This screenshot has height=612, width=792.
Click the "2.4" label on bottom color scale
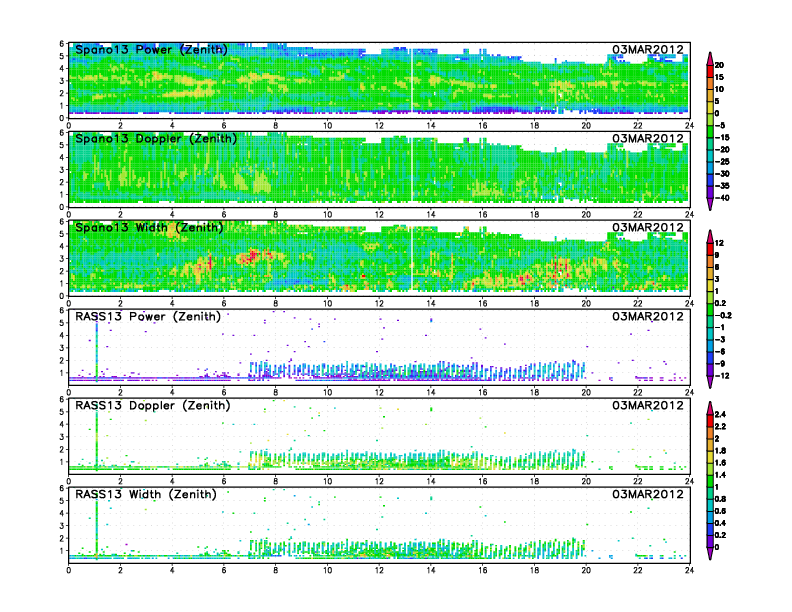[x=721, y=415]
